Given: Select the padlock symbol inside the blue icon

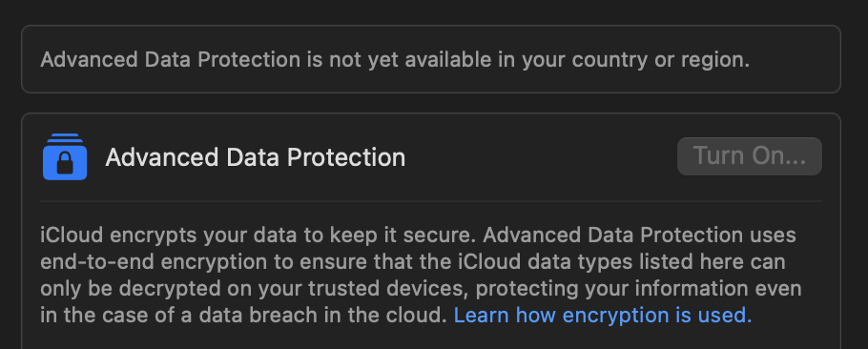Looking at the screenshot, I should click(65, 164).
